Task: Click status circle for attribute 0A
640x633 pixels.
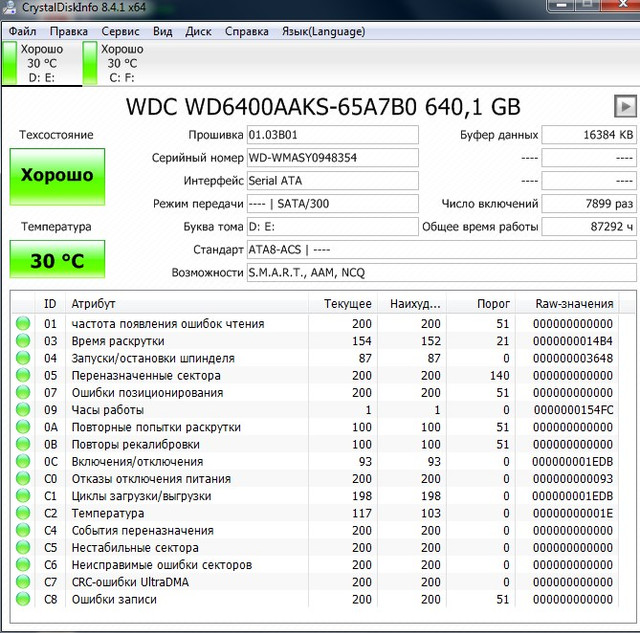Action: click(23, 426)
